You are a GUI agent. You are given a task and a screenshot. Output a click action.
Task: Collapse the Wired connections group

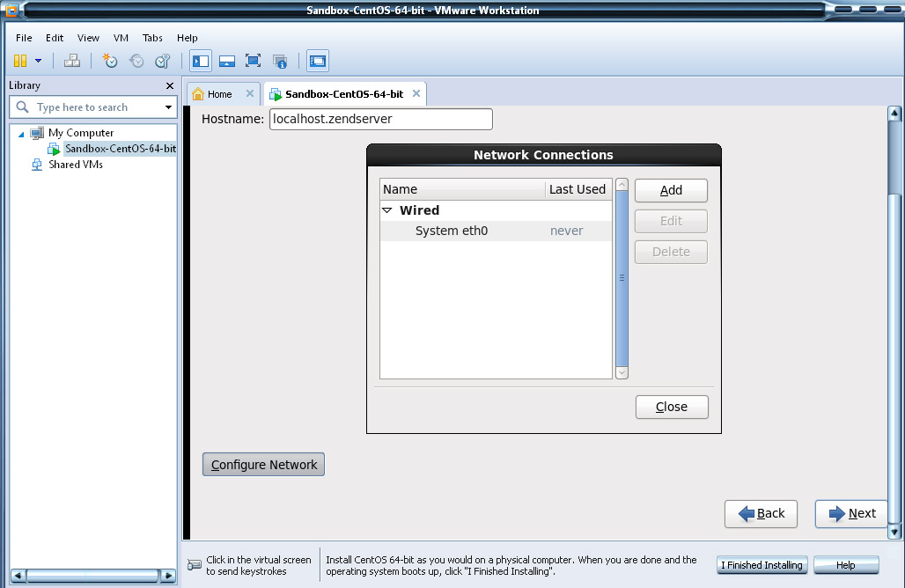(387, 210)
